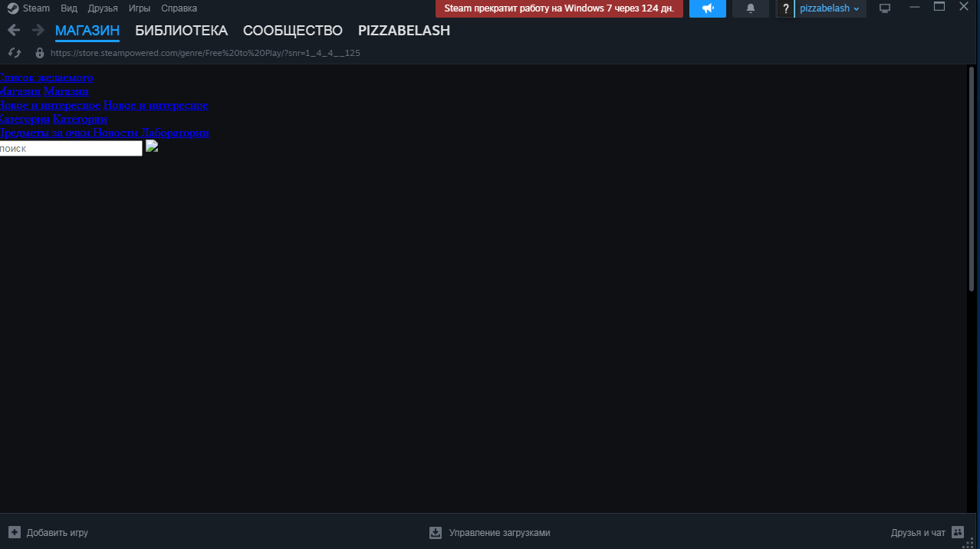
Task: Open the notifications bell
Action: point(751,8)
